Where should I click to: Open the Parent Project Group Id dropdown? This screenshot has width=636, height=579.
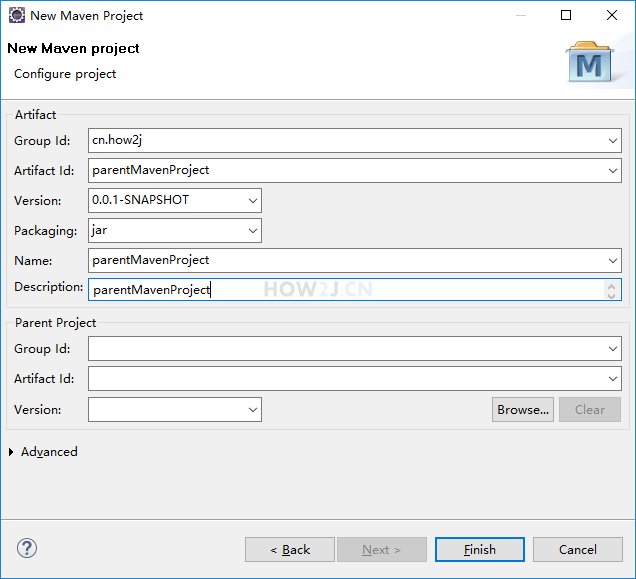click(612, 349)
